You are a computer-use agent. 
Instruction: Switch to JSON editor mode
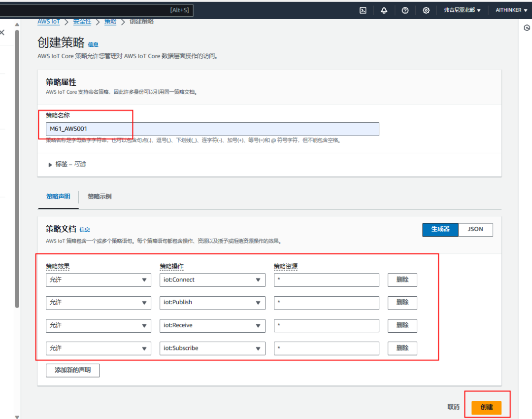coord(475,230)
